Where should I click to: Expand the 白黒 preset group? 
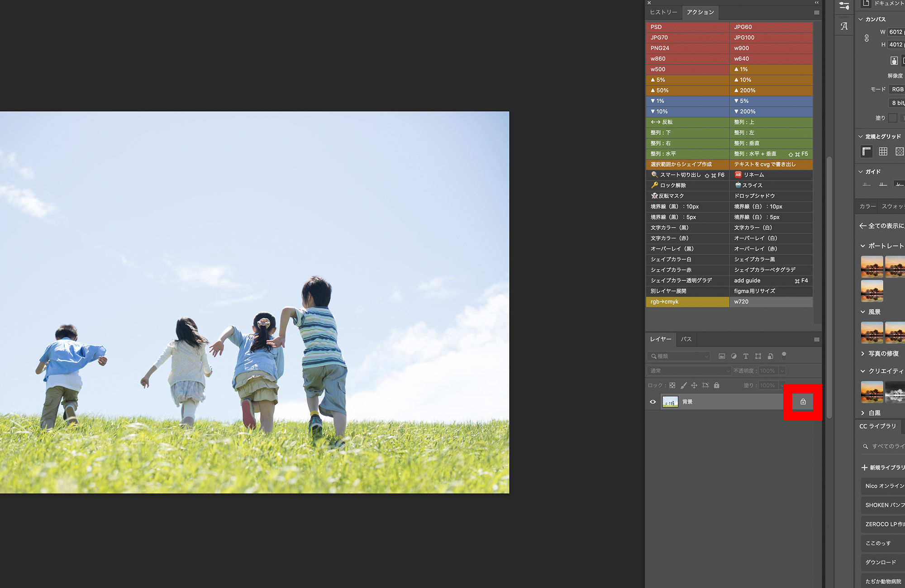862,413
